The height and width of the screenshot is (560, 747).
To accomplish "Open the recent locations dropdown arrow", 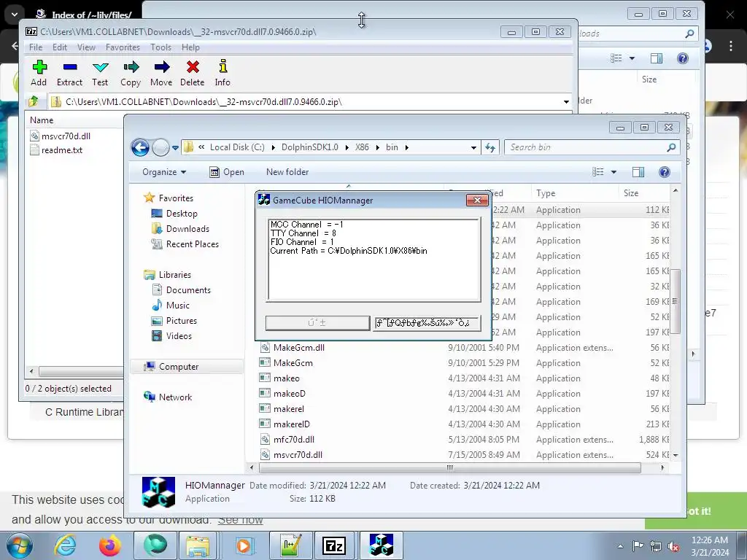I will point(175,147).
